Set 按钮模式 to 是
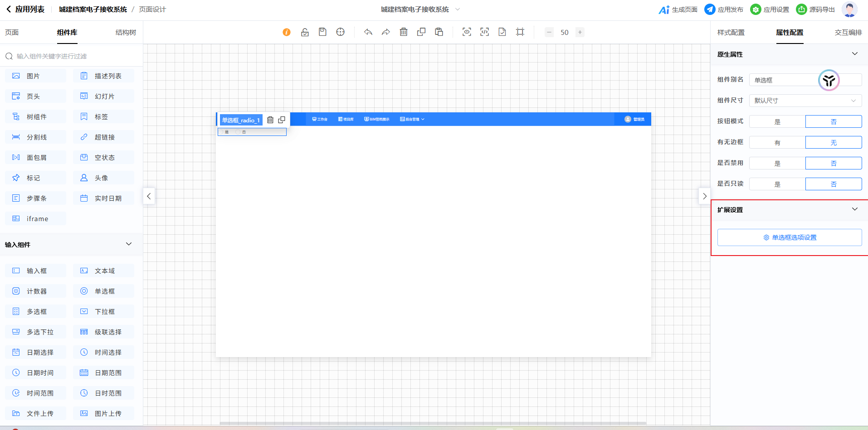The height and width of the screenshot is (430, 868). [777, 122]
